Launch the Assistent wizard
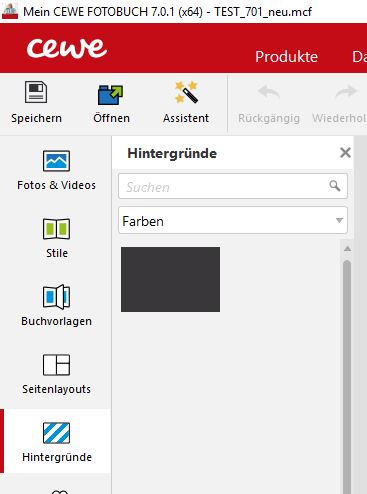This screenshot has height=494, width=367. [x=186, y=103]
